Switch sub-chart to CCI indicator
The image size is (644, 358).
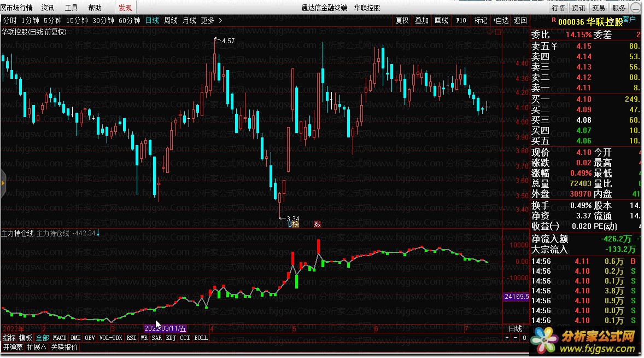tap(185, 338)
